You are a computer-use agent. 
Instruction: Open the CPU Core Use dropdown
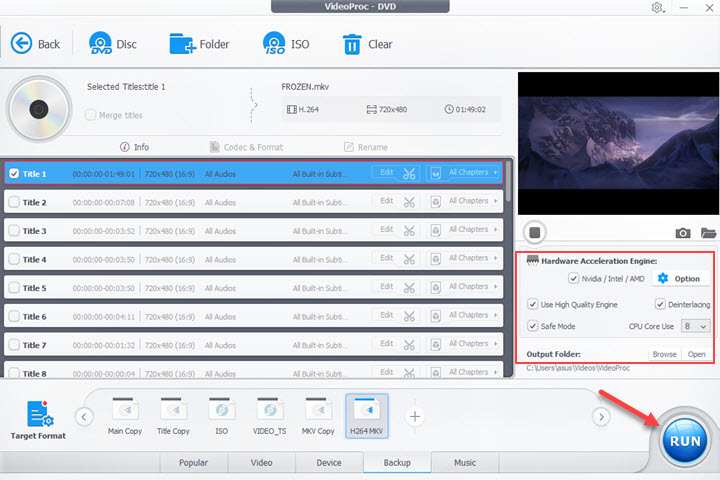pyautogui.click(x=696, y=326)
